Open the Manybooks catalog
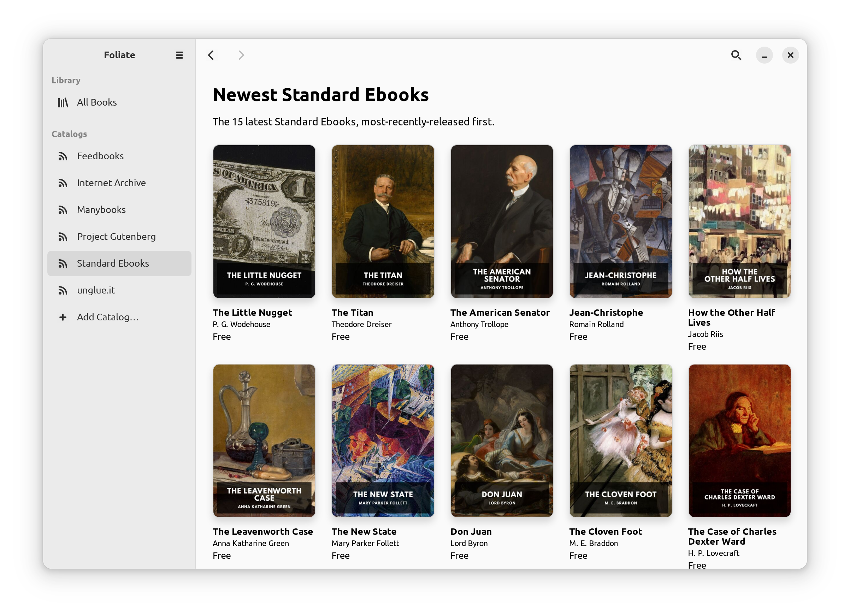 click(x=101, y=209)
